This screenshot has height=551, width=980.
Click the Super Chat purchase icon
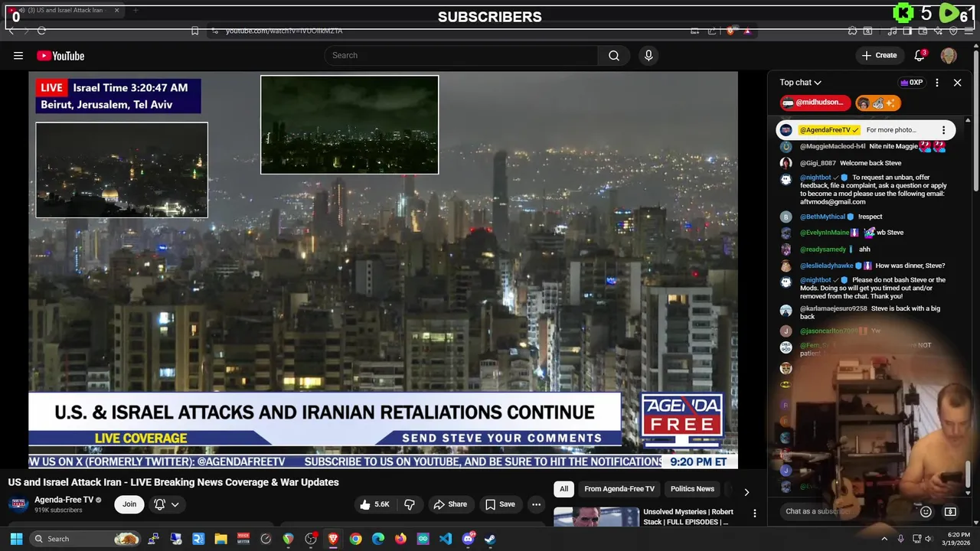click(950, 511)
